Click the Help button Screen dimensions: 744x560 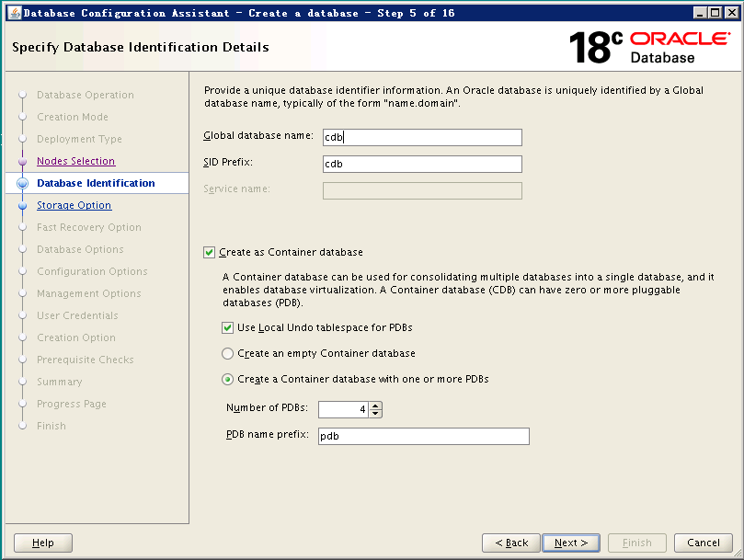[43, 543]
